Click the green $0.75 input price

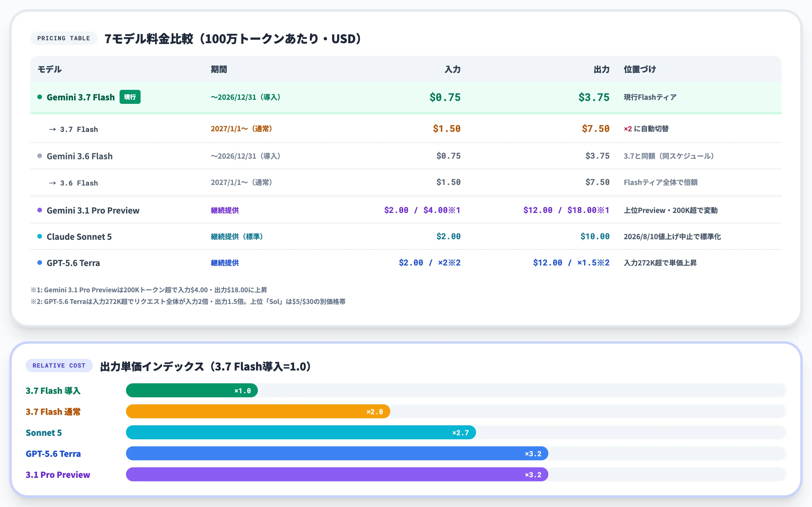(445, 97)
